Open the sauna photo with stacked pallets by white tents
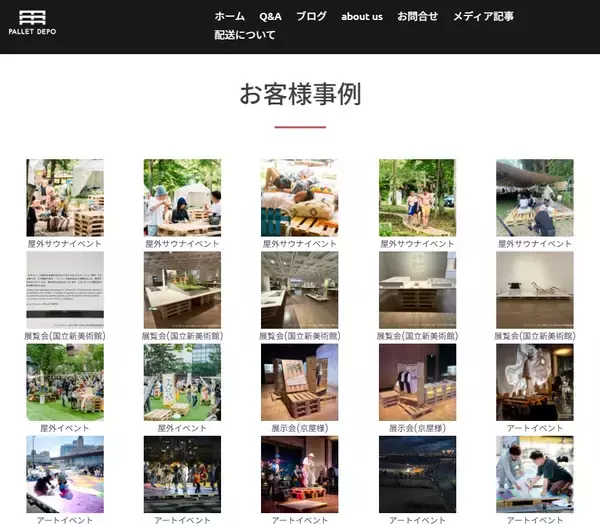The height and width of the screenshot is (526, 600). [65, 198]
